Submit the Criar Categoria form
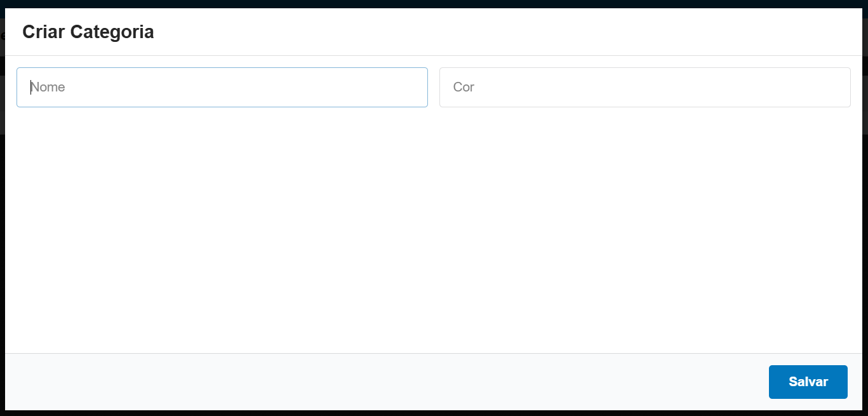This screenshot has height=416, width=868. pyautogui.click(x=808, y=382)
